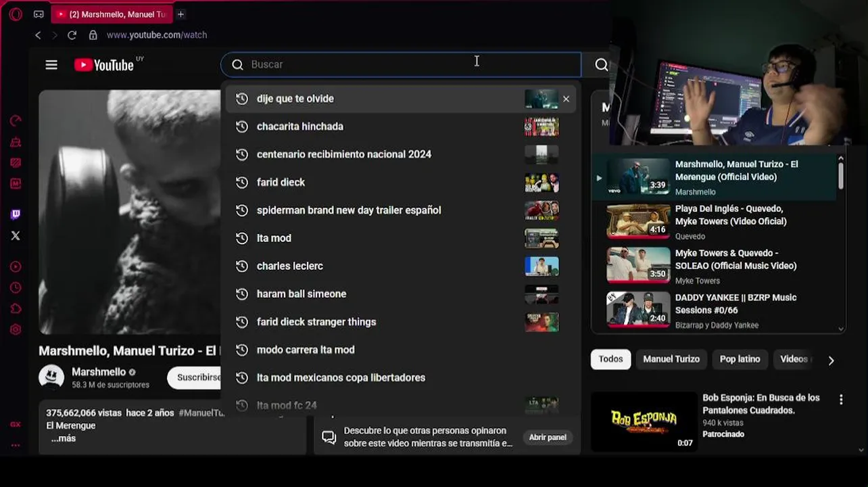The height and width of the screenshot is (487, 868).
Task: Choose 'lta mod mexicanos copa libertadores'
Action: pos(401,377)
